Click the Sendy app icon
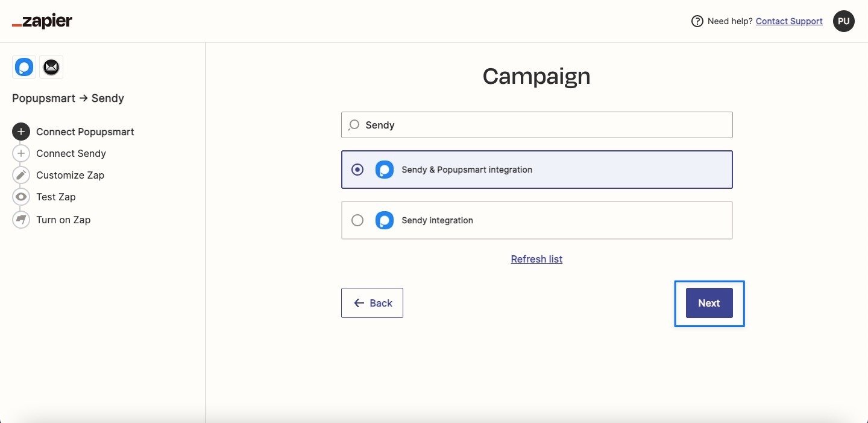This screenshot has width=868, height=423. click(x=51, y=67)
